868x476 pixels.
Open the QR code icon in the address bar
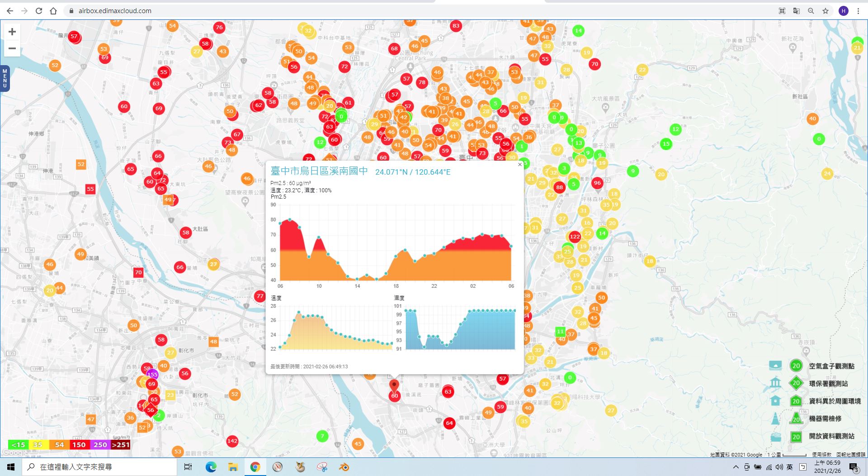pos(782,11)
